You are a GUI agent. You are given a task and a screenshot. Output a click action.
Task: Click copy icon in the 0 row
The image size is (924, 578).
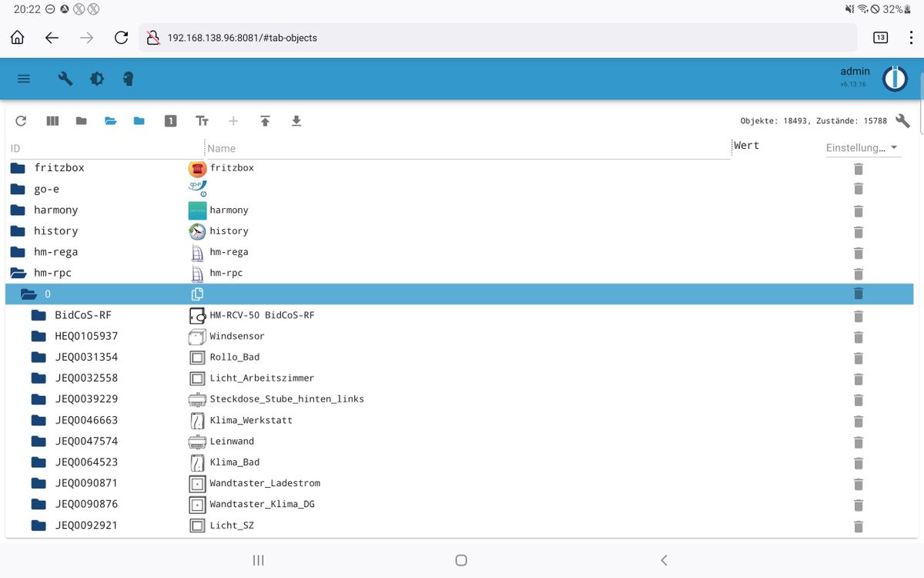point(197,294)
